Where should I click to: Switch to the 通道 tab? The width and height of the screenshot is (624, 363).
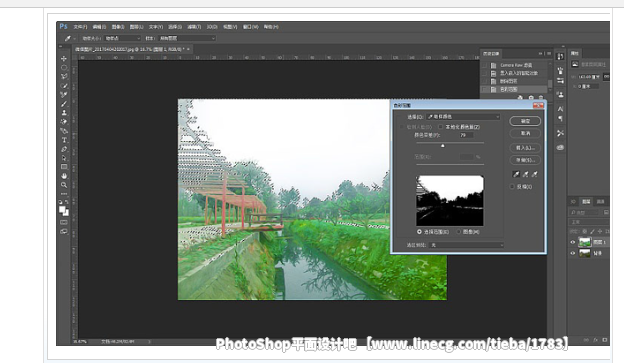(x=601, y=201)
